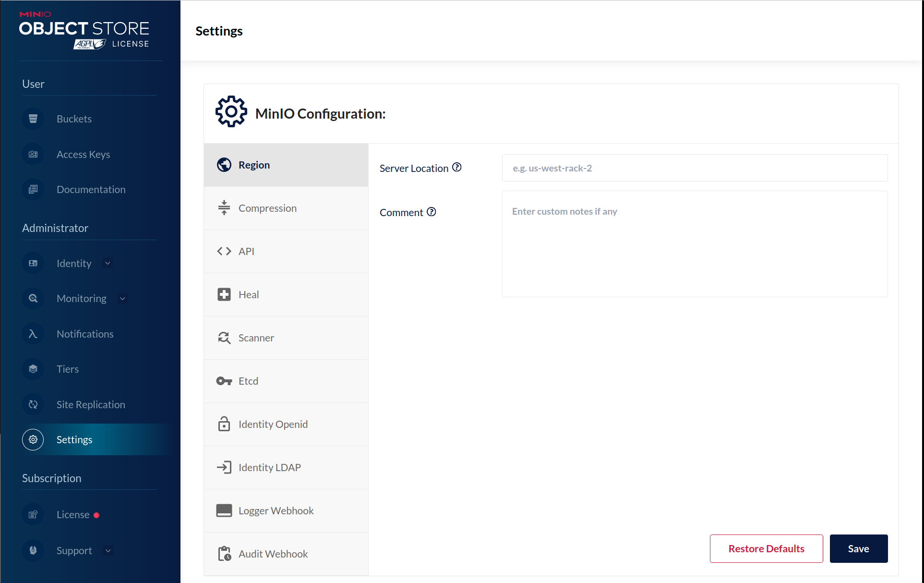Click the Logger Webhook icon
Viewport: 924px width, 583px height.
click(x=224, y=510)
